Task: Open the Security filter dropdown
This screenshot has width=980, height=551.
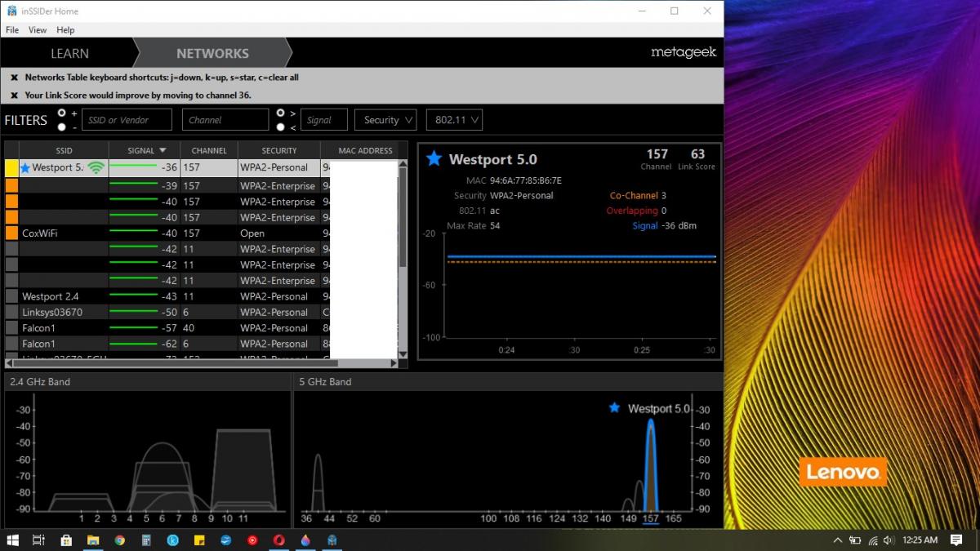Action: click(x=385, y=120)
